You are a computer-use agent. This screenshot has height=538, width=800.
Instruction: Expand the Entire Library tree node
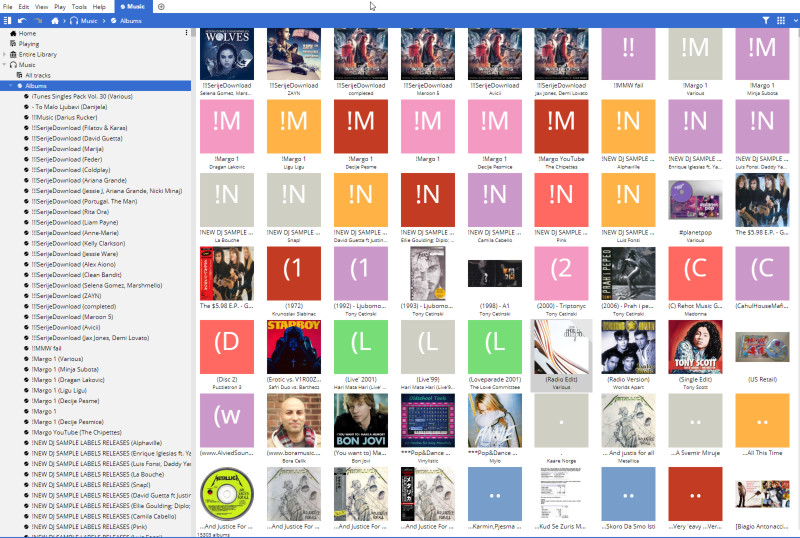click(4, 54)
